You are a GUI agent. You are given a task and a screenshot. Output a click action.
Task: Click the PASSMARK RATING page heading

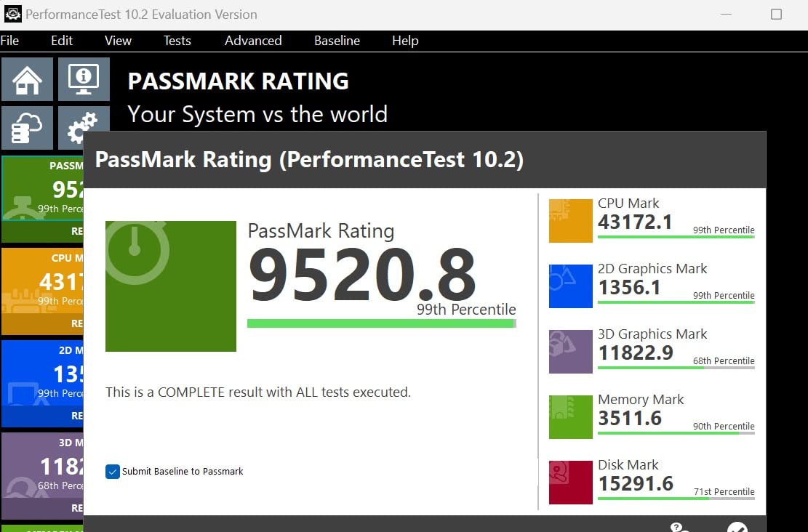click(238, 81)
